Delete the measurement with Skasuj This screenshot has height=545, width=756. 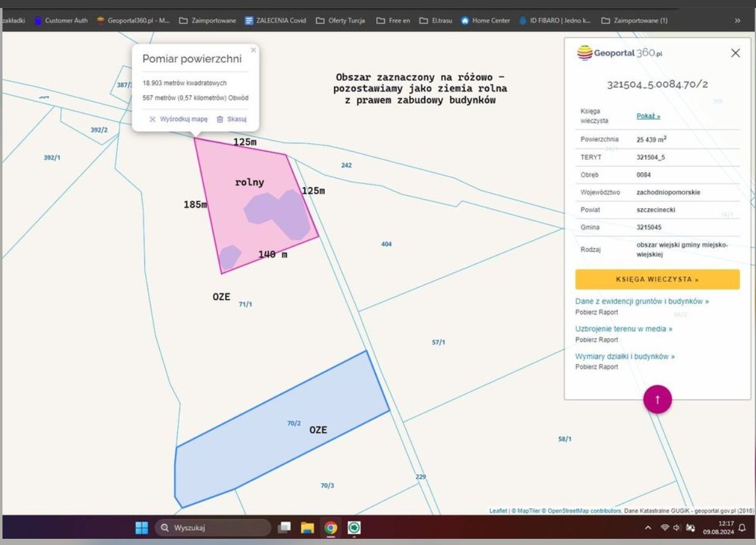pos(232,119)
